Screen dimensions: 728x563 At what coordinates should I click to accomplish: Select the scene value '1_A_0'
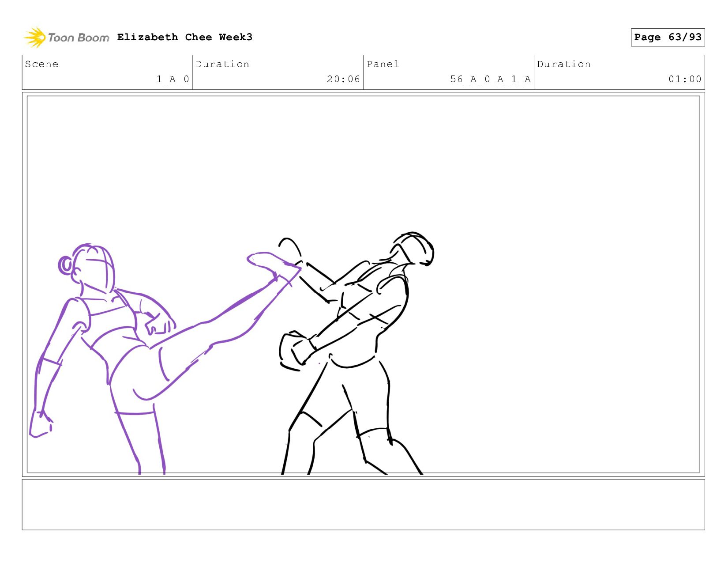(173, 79)
